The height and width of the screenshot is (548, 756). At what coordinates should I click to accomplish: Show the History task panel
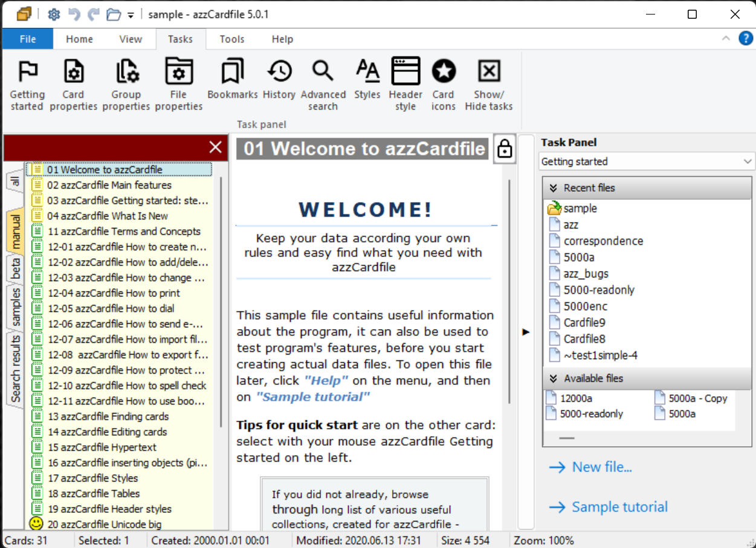279,79
